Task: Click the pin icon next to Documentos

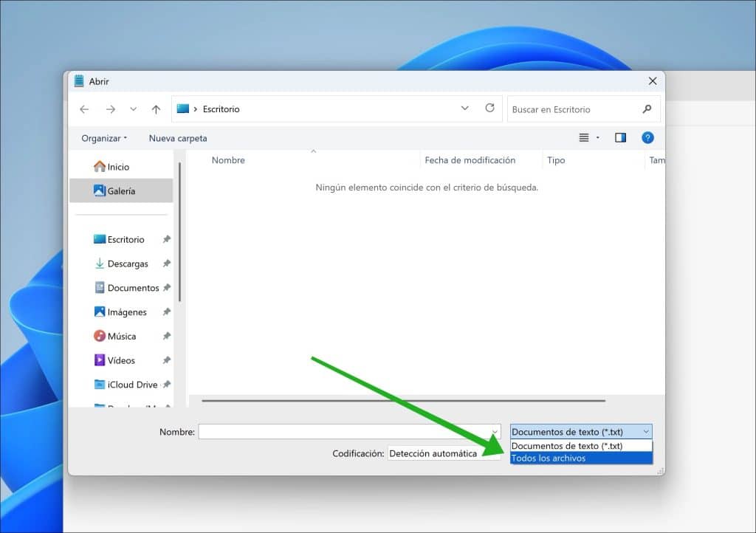Action: [166, 287]
